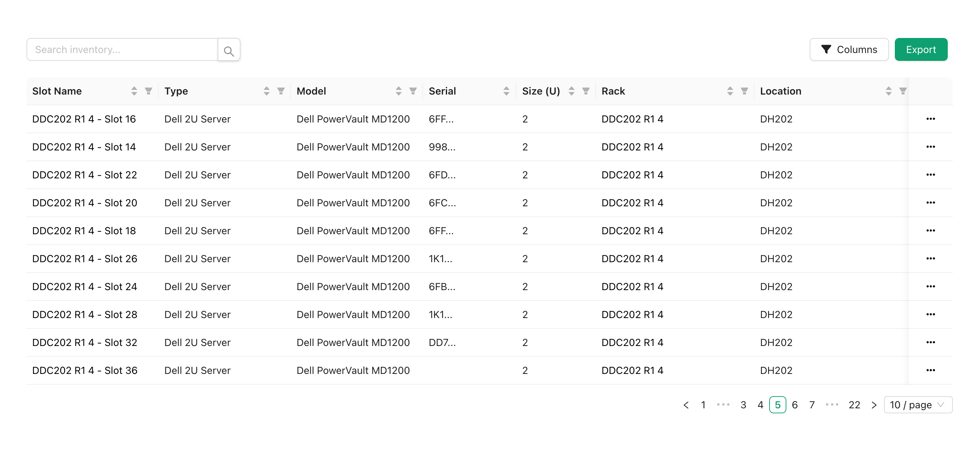Viewport: 980px width, 452px height.
Task: Open the ellipsis menu for Slot 26
Action: pos(930,259)
